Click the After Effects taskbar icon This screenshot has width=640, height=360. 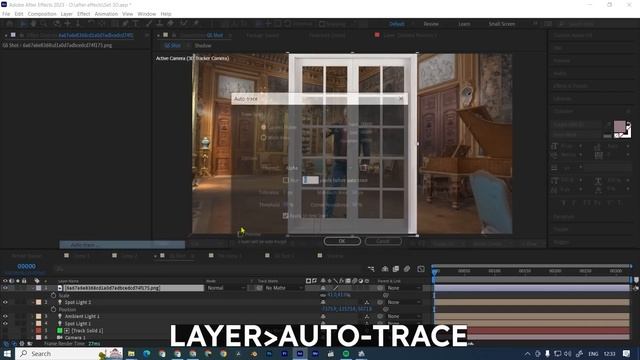(x=300, y=353)
